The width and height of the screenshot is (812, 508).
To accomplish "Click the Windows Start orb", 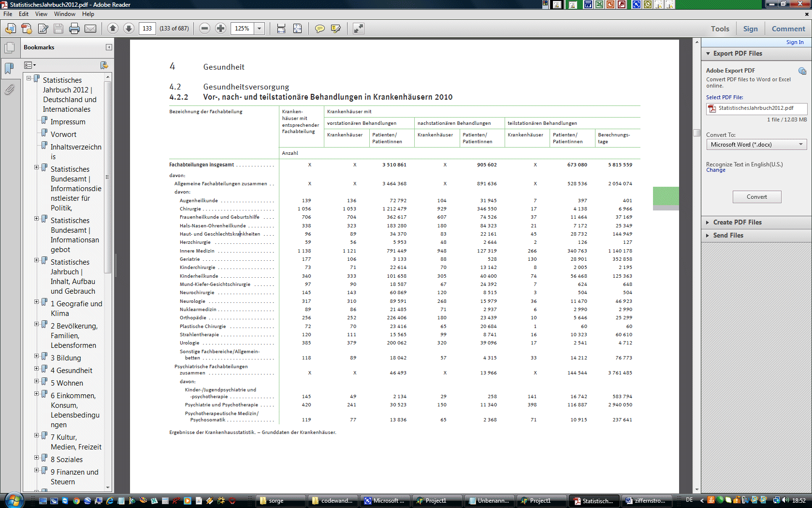I will (13, 500).
